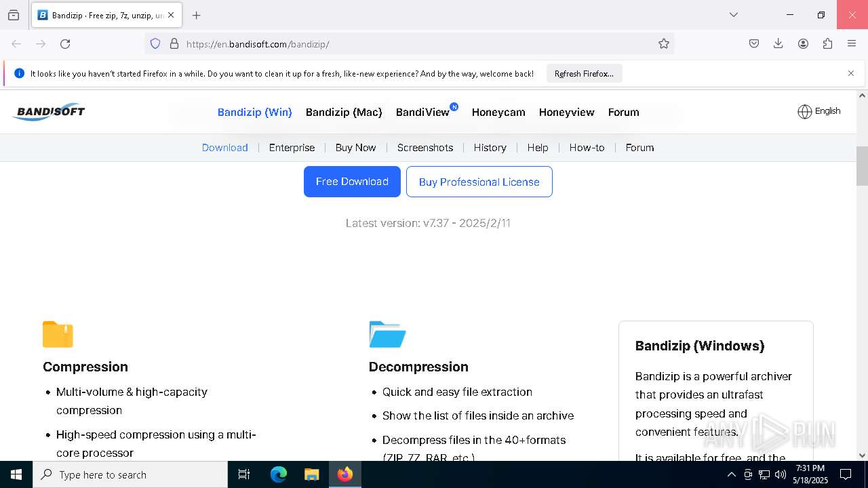Click the Bandisoft logo
Image resolution: width=868 pixels, height=488 pixels.
click(49, 112)
